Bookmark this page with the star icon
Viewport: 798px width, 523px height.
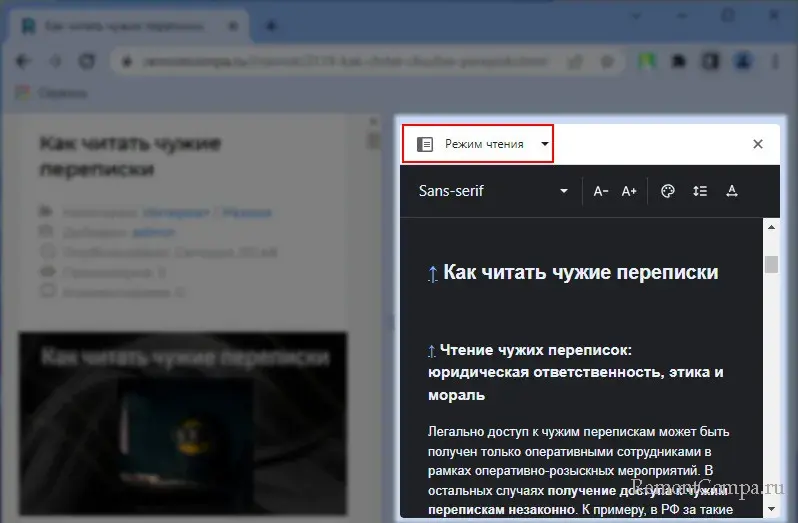[x=606, y=61]
